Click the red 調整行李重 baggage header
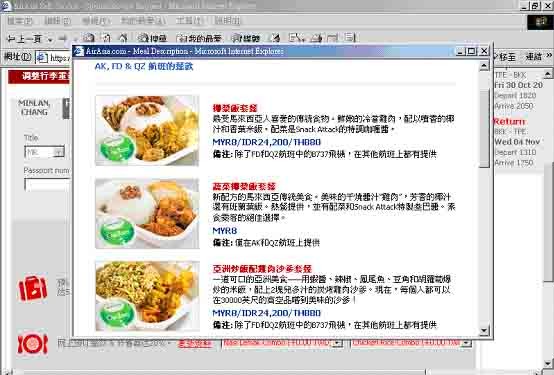The height and width of the screenshot is (375, 554). click(40, 76)
